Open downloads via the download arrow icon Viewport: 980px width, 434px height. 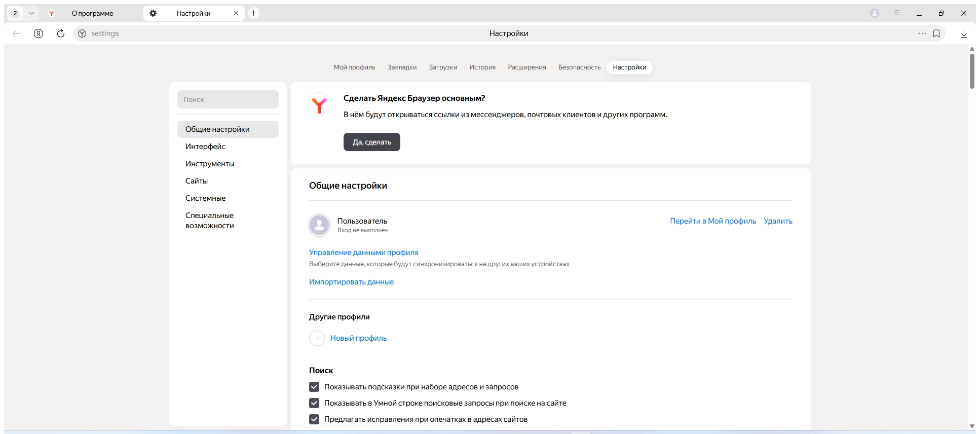[964, 33]
